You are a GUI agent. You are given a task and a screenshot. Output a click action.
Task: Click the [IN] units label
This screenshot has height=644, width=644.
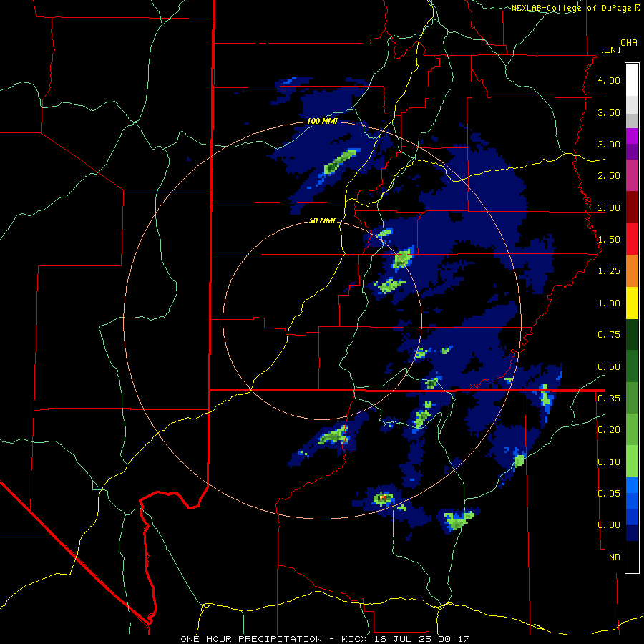pos(610,49)
